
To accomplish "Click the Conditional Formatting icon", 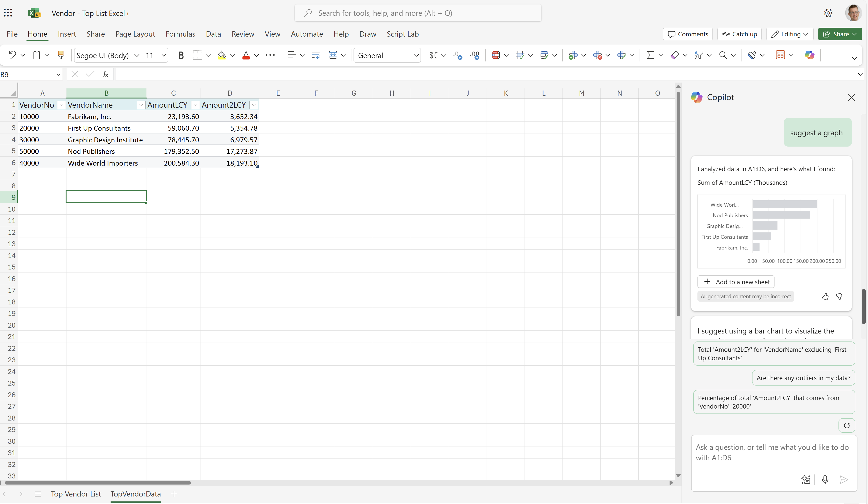I will coord(497,55).
